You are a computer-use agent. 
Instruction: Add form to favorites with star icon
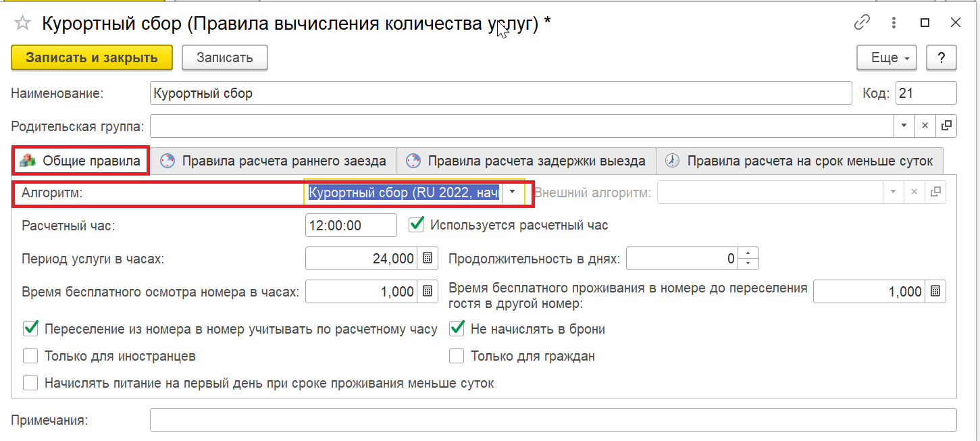click(22, 23)
